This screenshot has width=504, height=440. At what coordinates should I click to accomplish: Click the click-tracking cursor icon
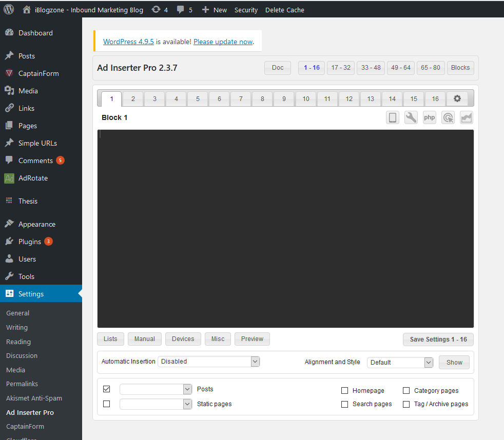pos(448,117)
